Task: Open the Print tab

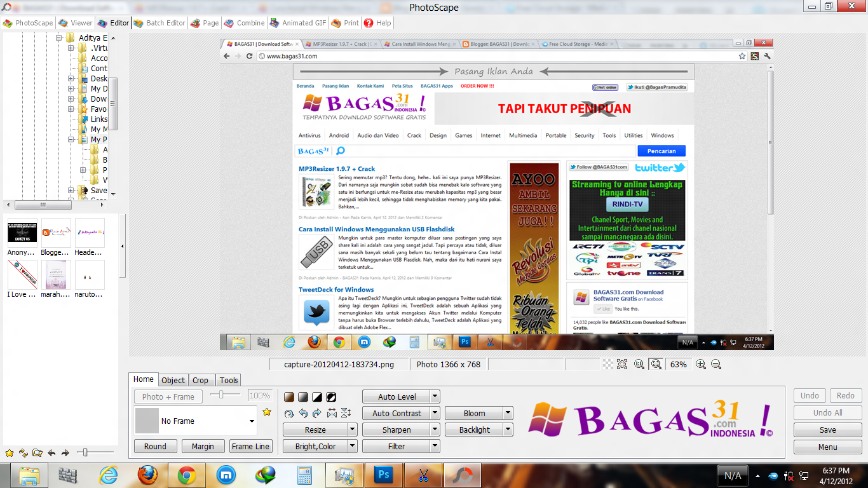Action: (346, 23)
